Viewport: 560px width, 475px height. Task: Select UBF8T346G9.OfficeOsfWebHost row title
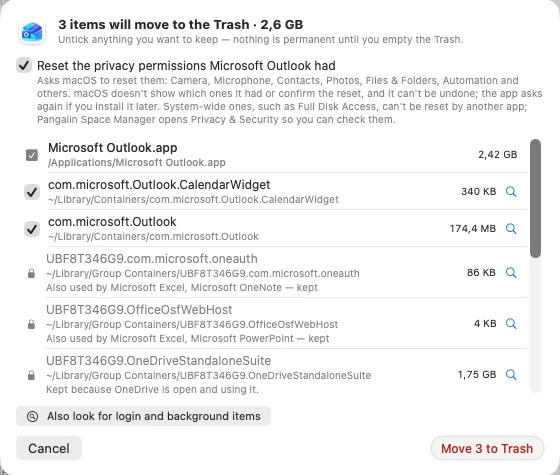tap(139, 310)
